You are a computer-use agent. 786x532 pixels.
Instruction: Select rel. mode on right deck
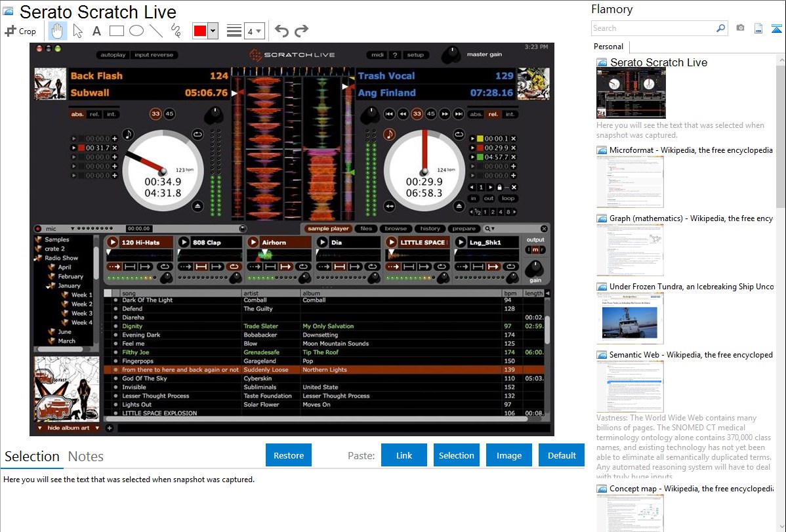pyautogui.click(x=493, y=114)
